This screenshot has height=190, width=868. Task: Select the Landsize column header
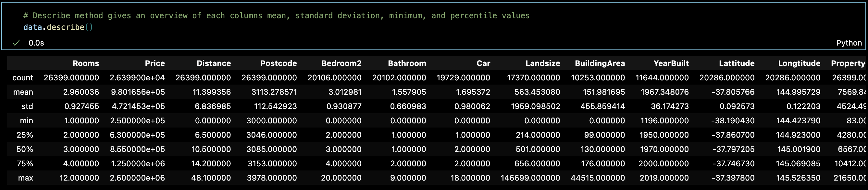pyautogui.click(x=542, y=63)
